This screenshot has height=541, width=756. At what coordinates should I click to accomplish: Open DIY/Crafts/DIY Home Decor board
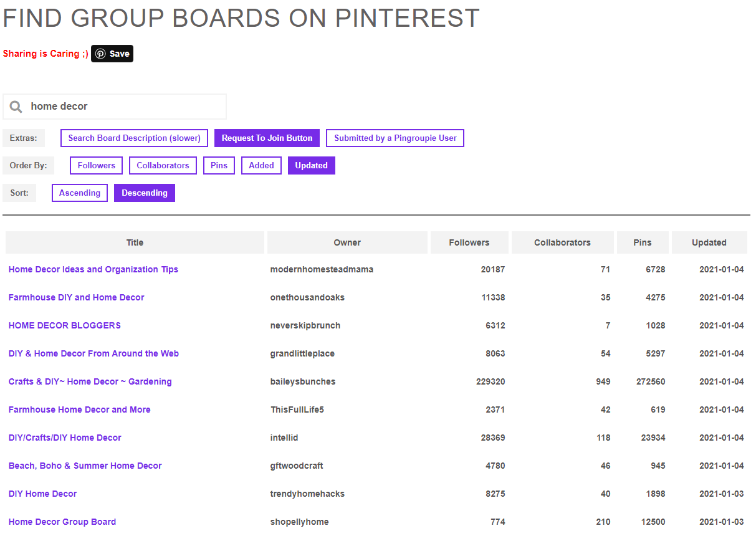pos(65,438)
